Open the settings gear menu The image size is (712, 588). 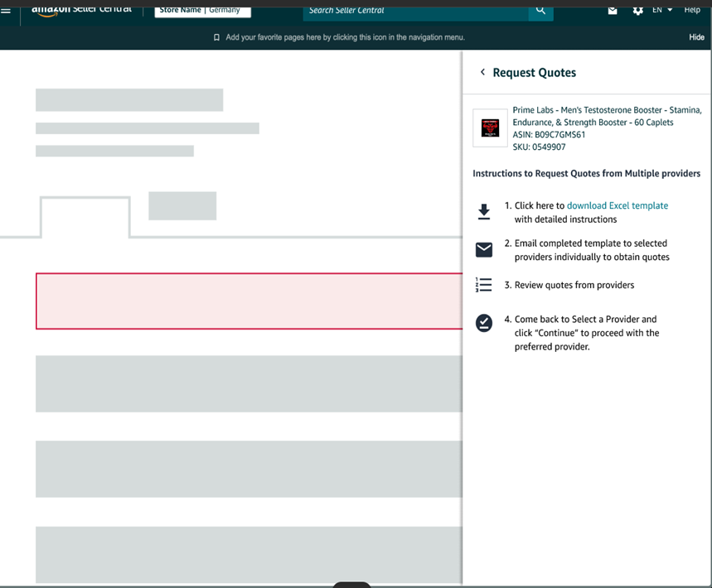click(637, 10)
